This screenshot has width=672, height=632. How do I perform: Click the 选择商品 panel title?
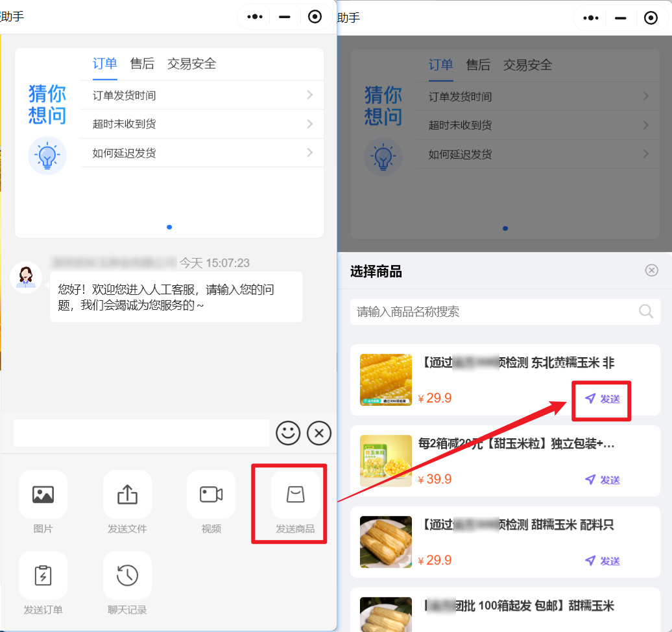(376, 272)
